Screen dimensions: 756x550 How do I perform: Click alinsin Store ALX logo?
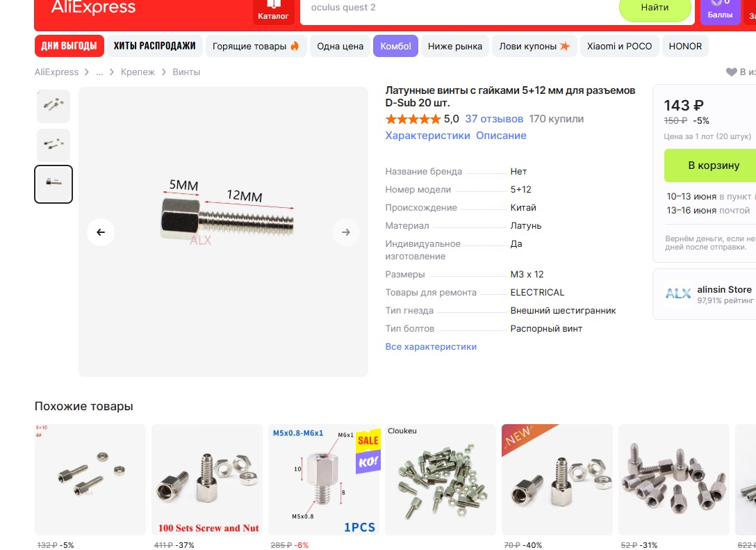click(678, 293)
